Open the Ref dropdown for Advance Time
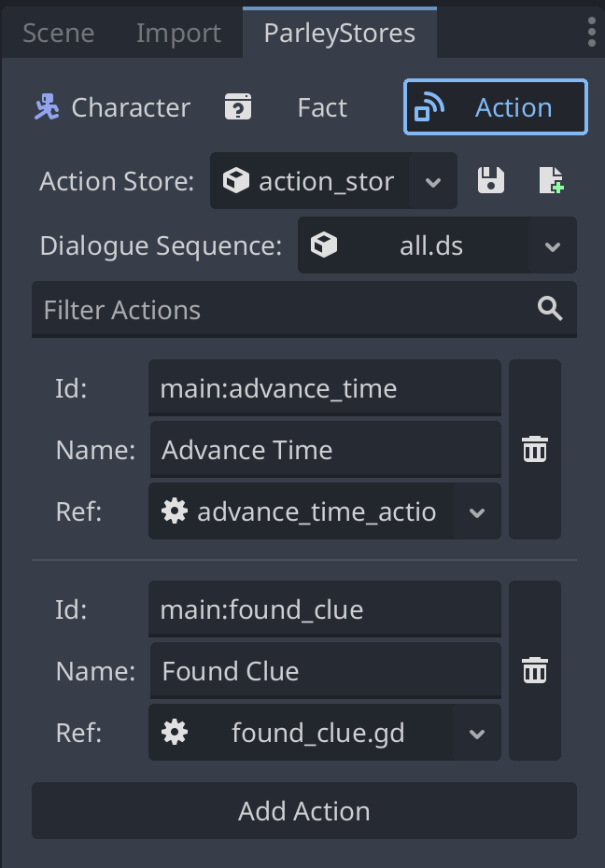The height and width of the screenshot is (868, 605). coord(477,511)
